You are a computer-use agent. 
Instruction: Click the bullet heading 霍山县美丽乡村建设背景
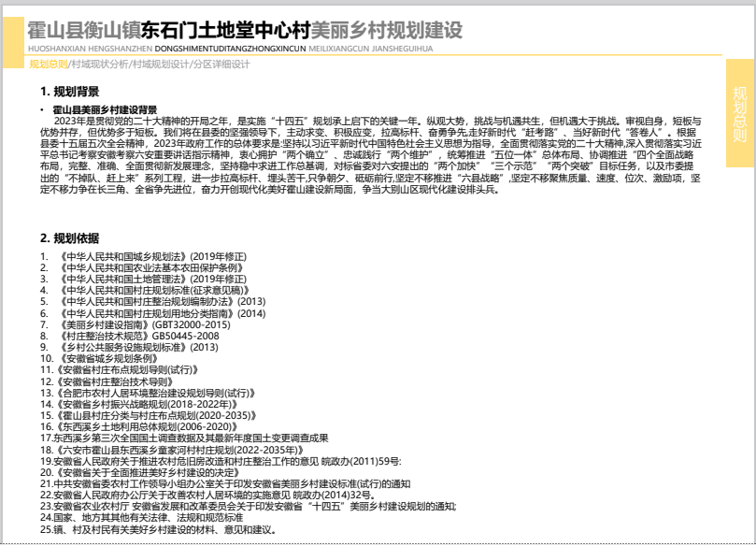point(105,109)
